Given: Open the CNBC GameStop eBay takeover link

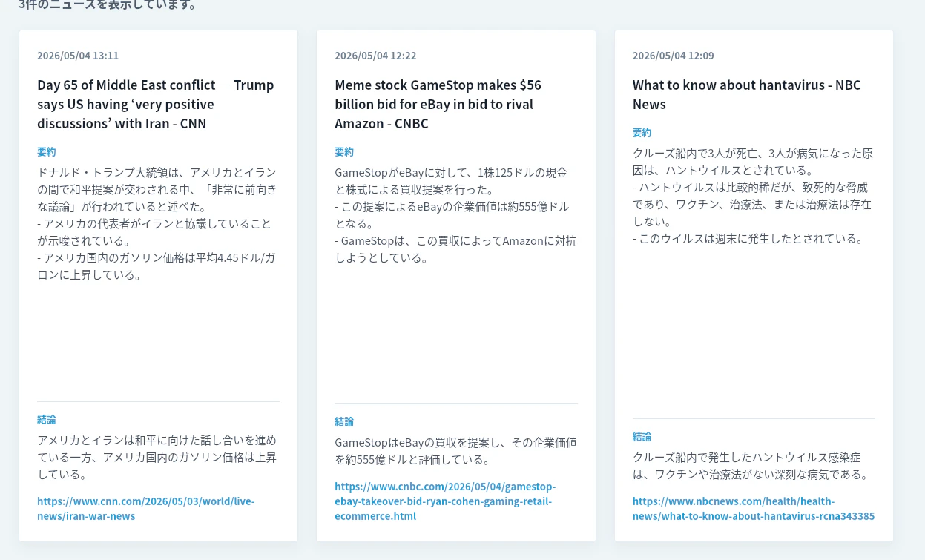Looking at the screenshot, I should tap(445, 501).
